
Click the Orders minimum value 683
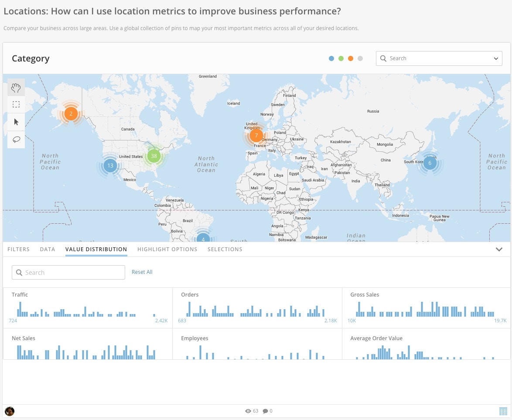[182, 321]
